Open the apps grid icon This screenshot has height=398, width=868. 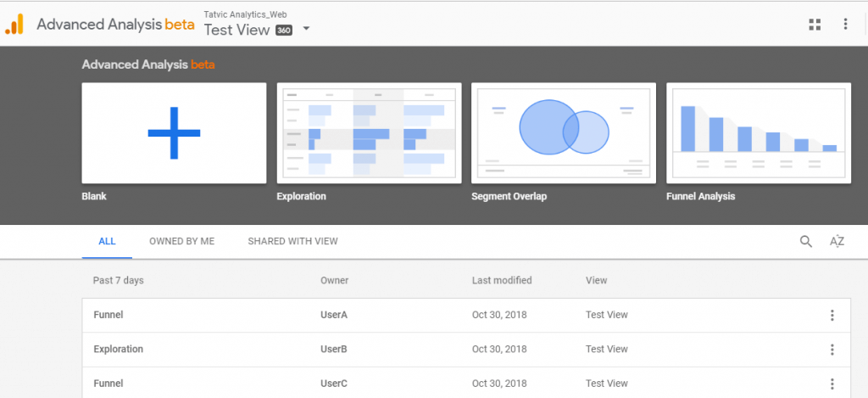(815, 25)
